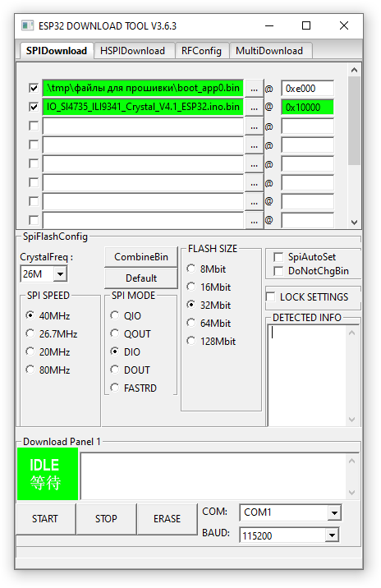Screen dimensions: 381x588
Task: Switch to the MultiDownload tab
Action: pyautogui.click(x=269, y=51)
